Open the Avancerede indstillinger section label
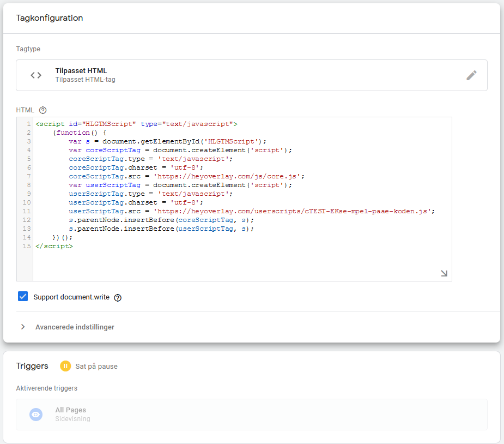Screen dimensions: 504x444 point(75,327)
